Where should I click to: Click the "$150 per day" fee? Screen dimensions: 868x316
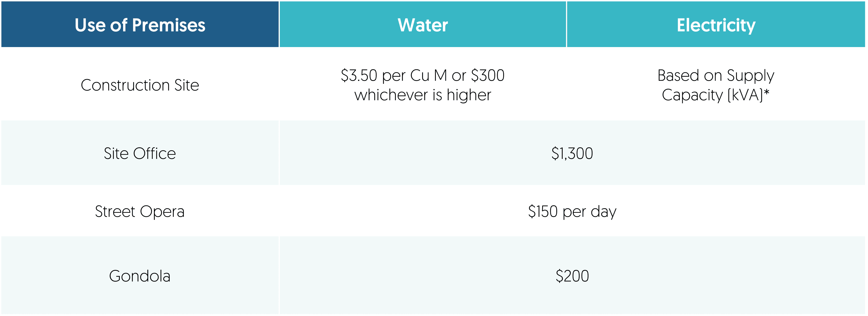[572, 212]
